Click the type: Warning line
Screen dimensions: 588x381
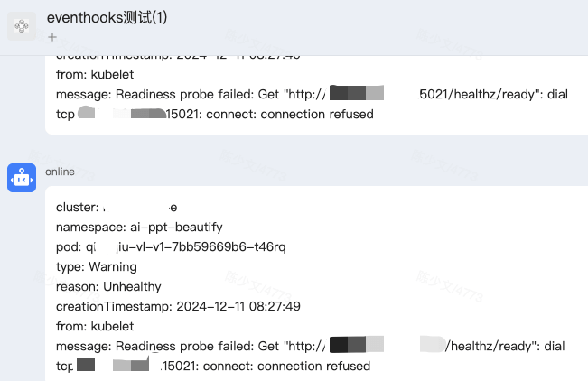(97, 266)
